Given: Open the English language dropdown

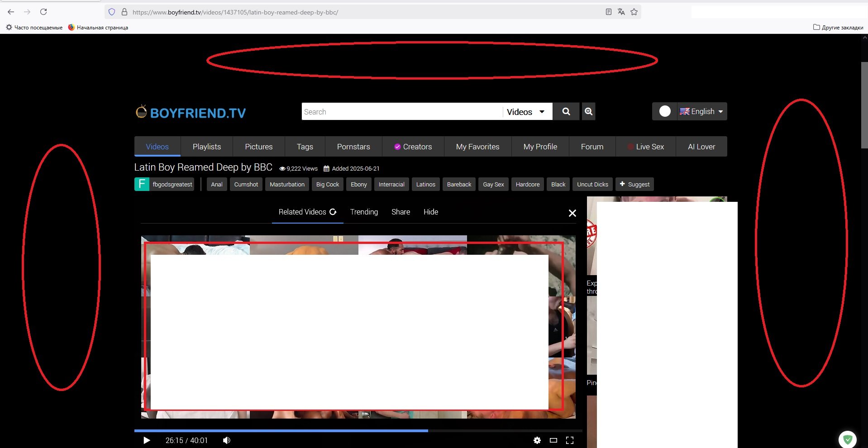Looking at the screenshot, I should [702, 111].
